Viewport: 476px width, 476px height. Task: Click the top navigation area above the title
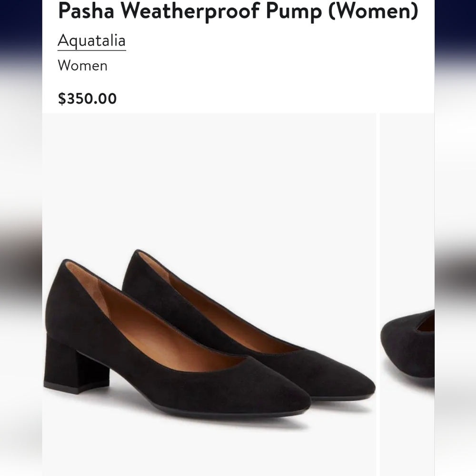[x=238, y=2]
